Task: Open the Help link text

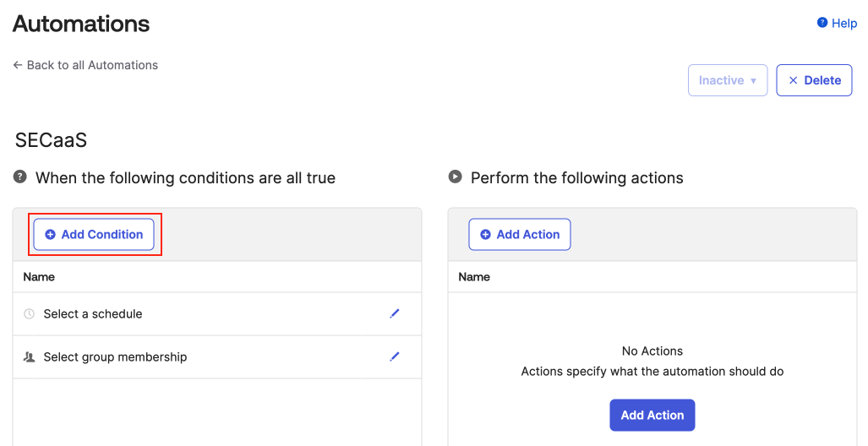Action: (844, 23)
